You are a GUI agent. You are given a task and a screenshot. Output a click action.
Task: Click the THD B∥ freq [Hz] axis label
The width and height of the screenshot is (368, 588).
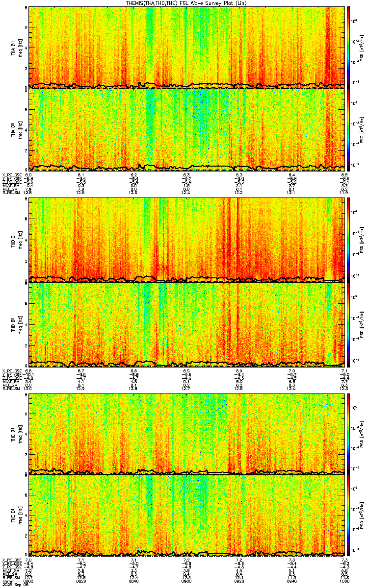point(21,324)
